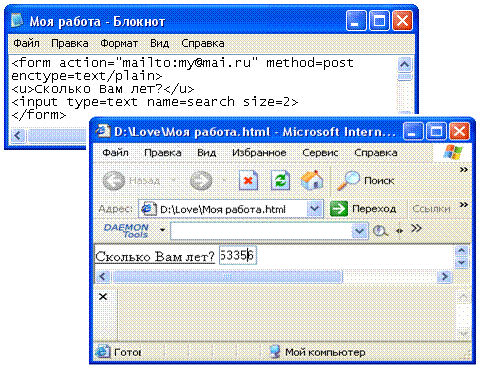Click the D:\Love\Моя работа.html address field
Viewport: 480px width, 368px height.
click(231, 209)
